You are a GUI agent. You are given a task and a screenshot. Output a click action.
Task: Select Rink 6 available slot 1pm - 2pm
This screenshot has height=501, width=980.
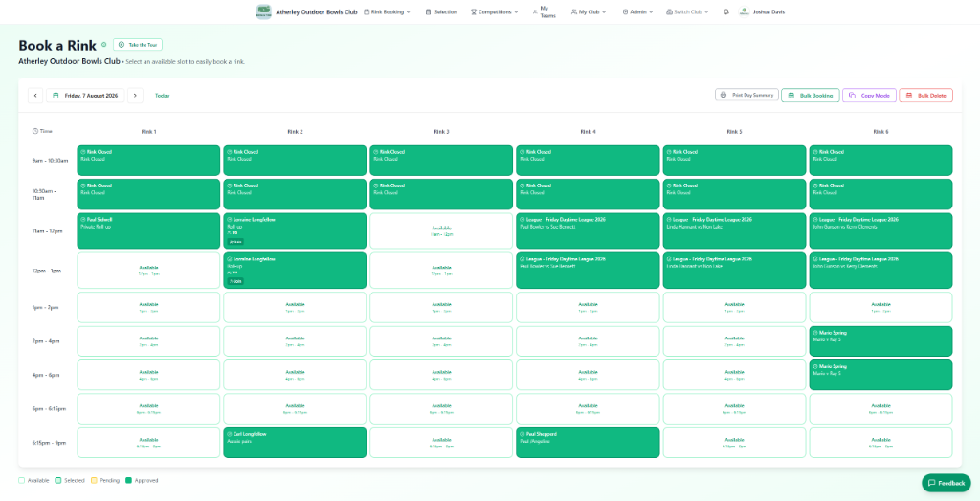pos(880,307)
